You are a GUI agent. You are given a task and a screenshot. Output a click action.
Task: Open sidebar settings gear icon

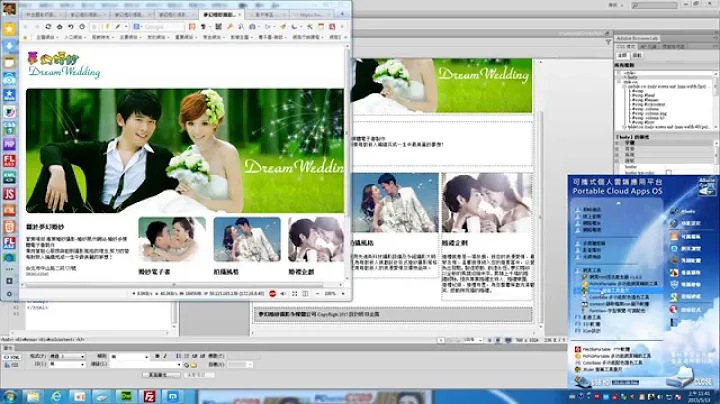(x=9, y=294)
